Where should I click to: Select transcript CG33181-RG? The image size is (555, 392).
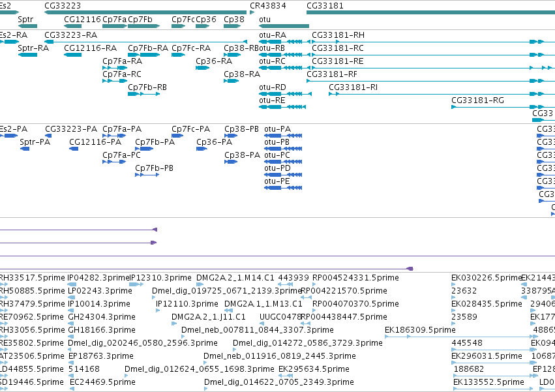(x=503, y=107)
